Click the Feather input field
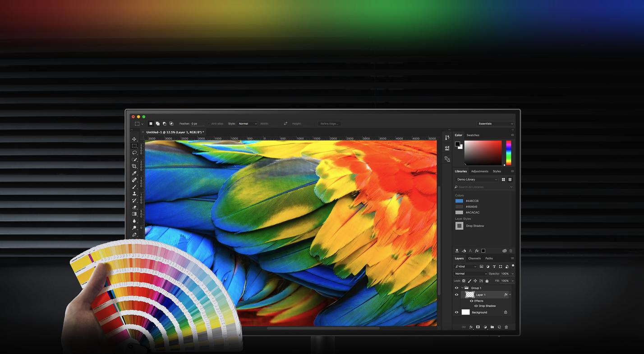 click(198, 123)
